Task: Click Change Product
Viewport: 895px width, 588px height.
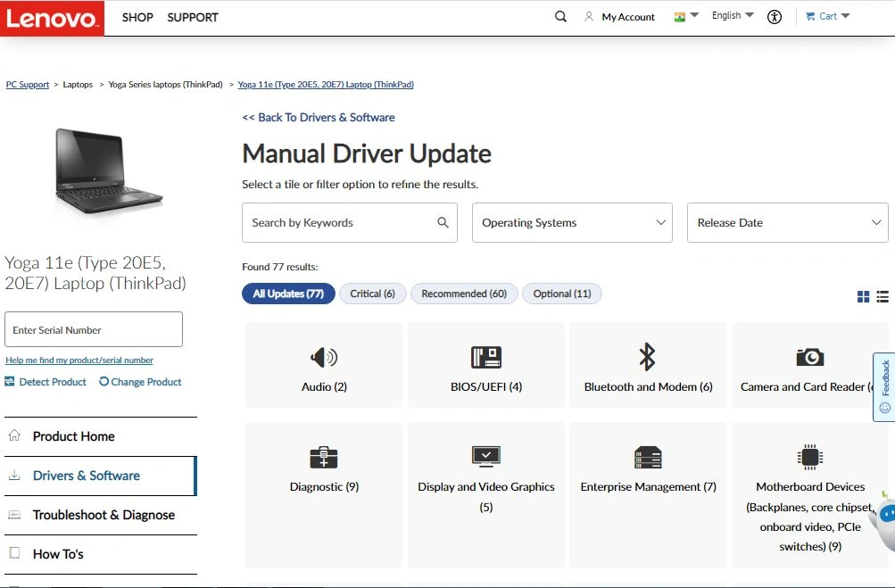Action: tap(146, 382)
